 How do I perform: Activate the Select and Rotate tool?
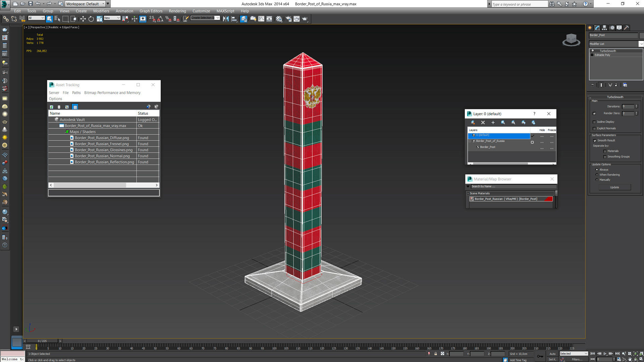click(x=91, y=19)
